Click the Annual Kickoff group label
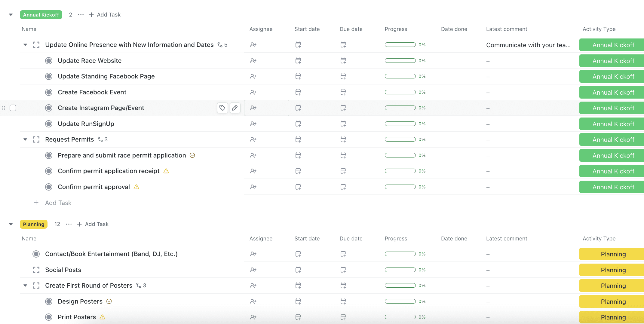 pyautogui.click(x=41, y=14)
